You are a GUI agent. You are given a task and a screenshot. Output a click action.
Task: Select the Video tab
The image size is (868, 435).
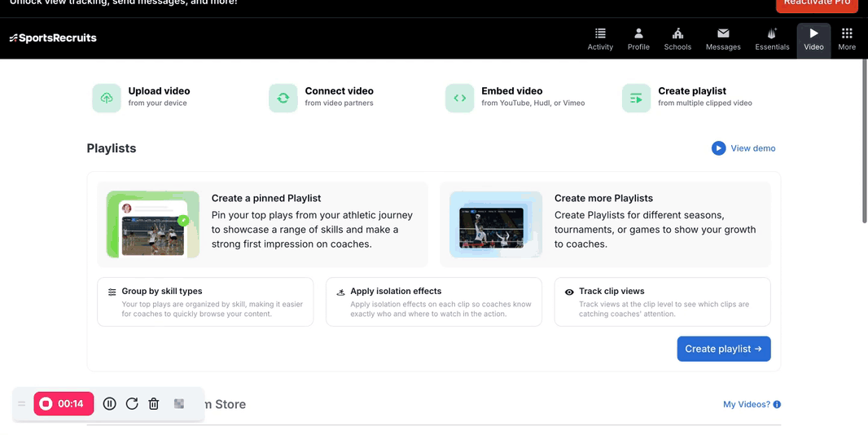pyautogui.click(x=813, y=40)
